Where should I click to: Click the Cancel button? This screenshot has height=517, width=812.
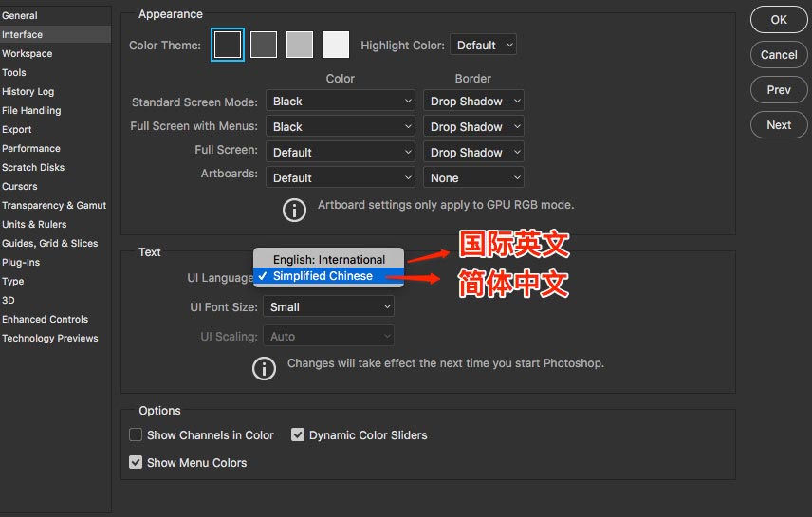pos(779,54)
